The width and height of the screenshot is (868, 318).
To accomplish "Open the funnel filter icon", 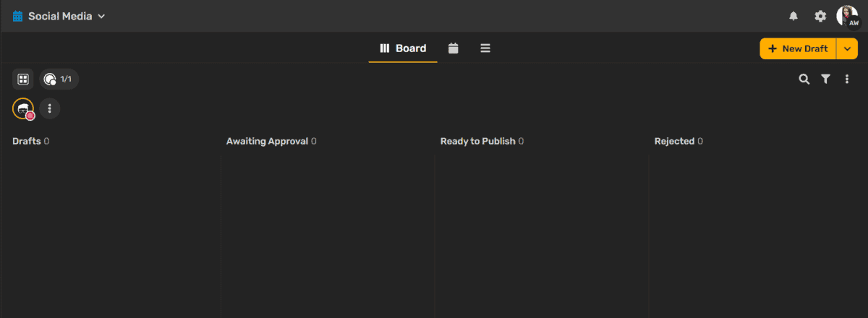I will [825, 79].
